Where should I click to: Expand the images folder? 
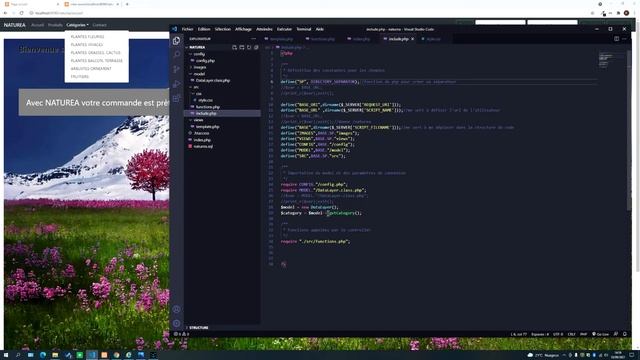point(199,67)
